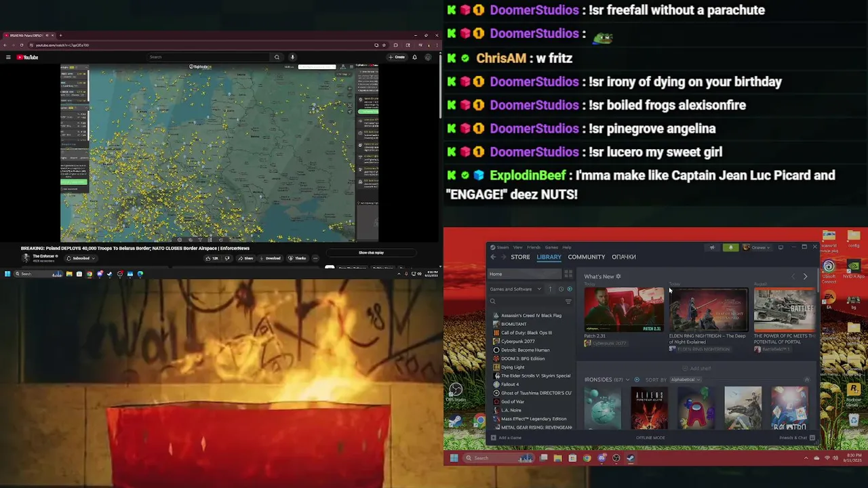The image size is (868, 488).
Task: Open the Alphabetical sort-by dropdown
Action: [686, 380]
